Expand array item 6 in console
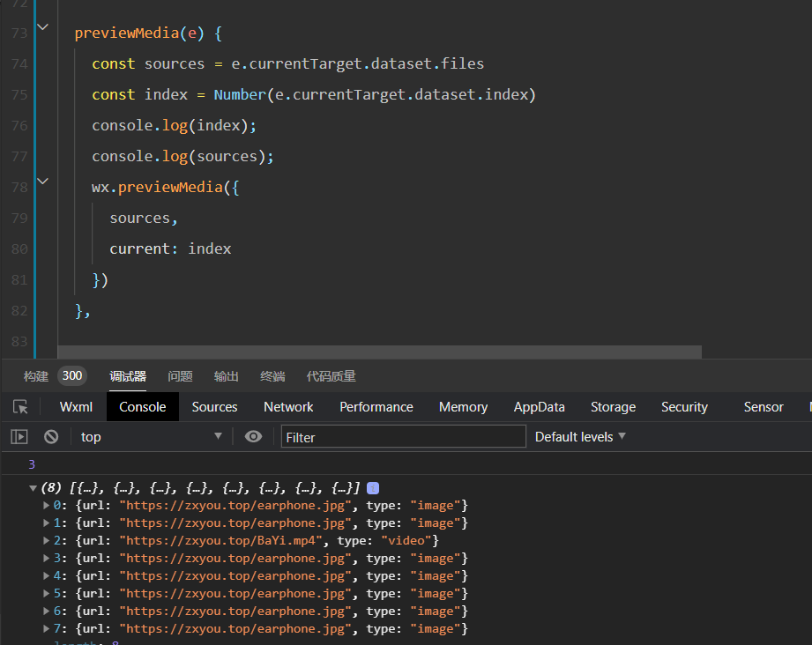 click(x=46, y=611)
